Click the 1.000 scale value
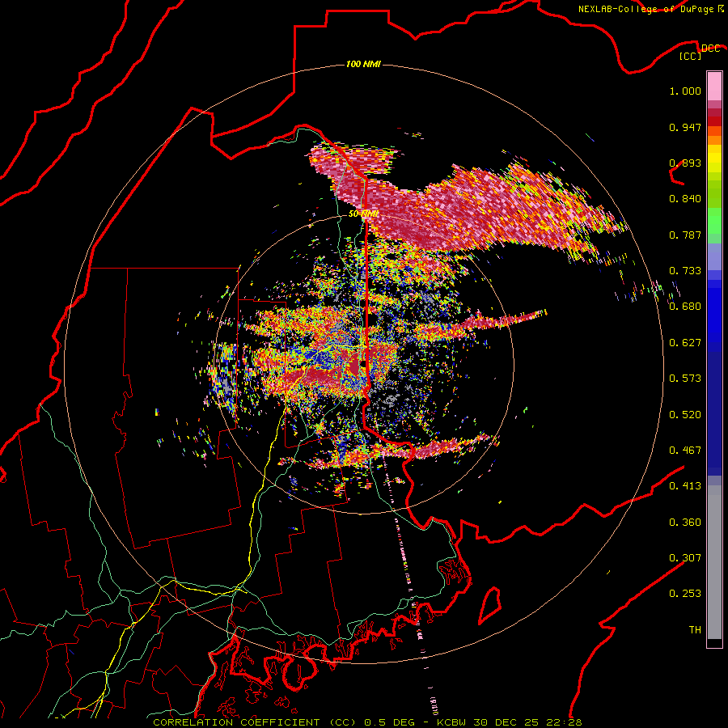The height and width of the screenshot is (728, 728). (685, 91)
